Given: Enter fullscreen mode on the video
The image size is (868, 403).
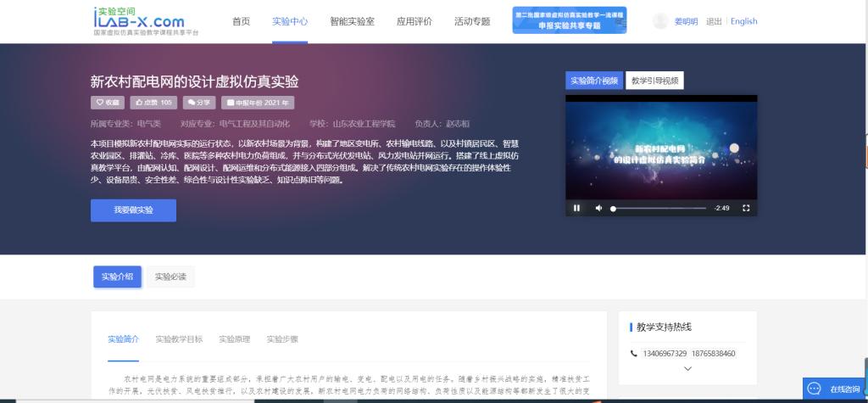Looking at the screenshot, I should click(746, 208).
